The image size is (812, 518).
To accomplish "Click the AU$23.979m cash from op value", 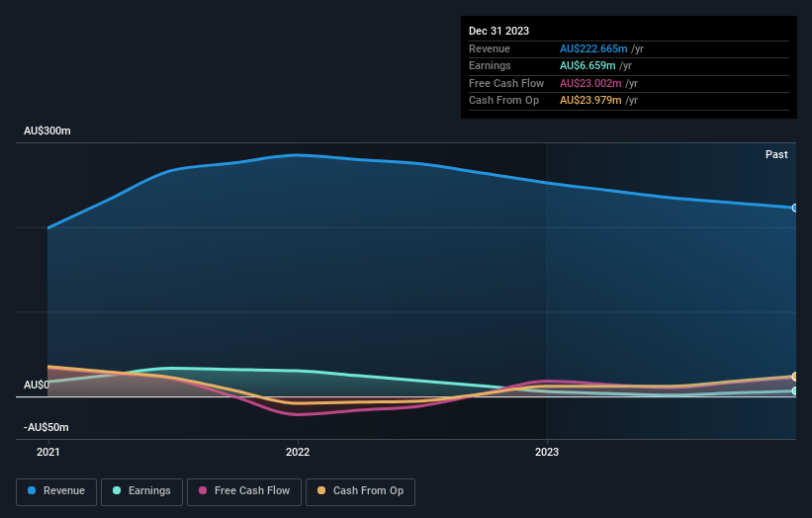I will coord(590,101).
